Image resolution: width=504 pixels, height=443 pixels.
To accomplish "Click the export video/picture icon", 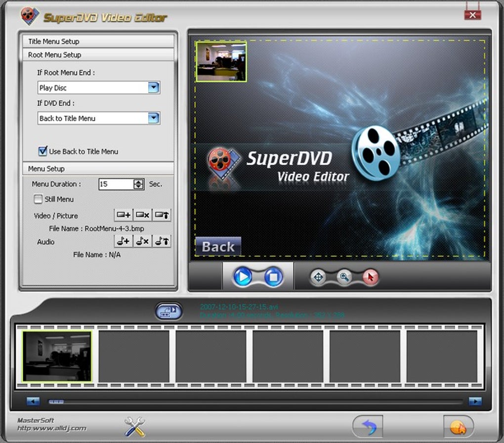I will (x=162, y=215).
